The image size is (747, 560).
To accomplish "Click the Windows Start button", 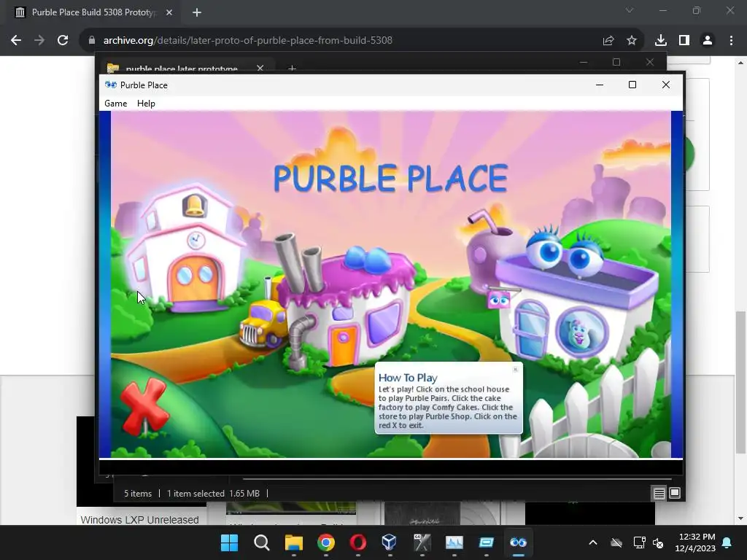I will [x=229, y=542].
